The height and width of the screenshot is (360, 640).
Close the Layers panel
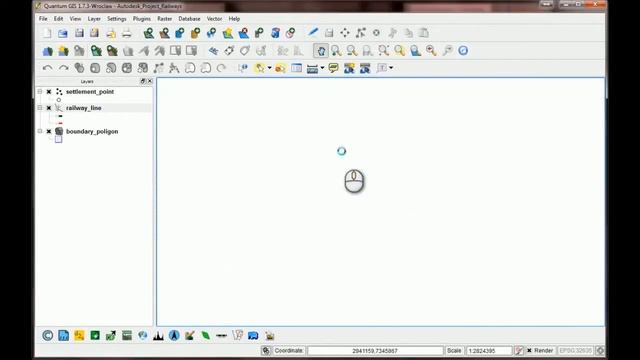[150, 81]
